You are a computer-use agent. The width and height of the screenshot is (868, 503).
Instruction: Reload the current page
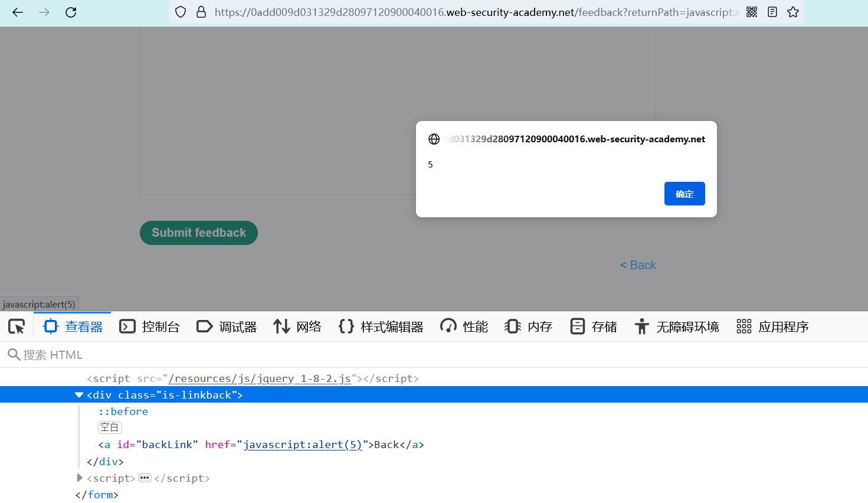tap(71, 12)
